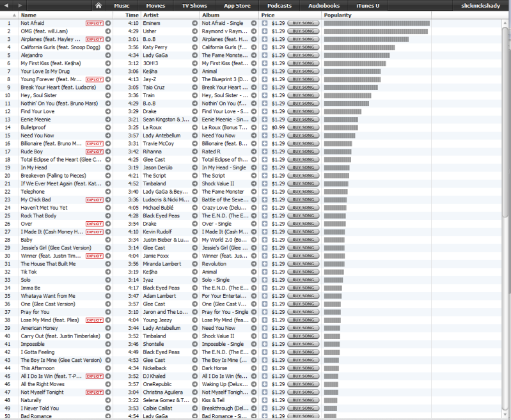
Task: Click the scrollbar up arrow
Action: [x=505, y=23]
